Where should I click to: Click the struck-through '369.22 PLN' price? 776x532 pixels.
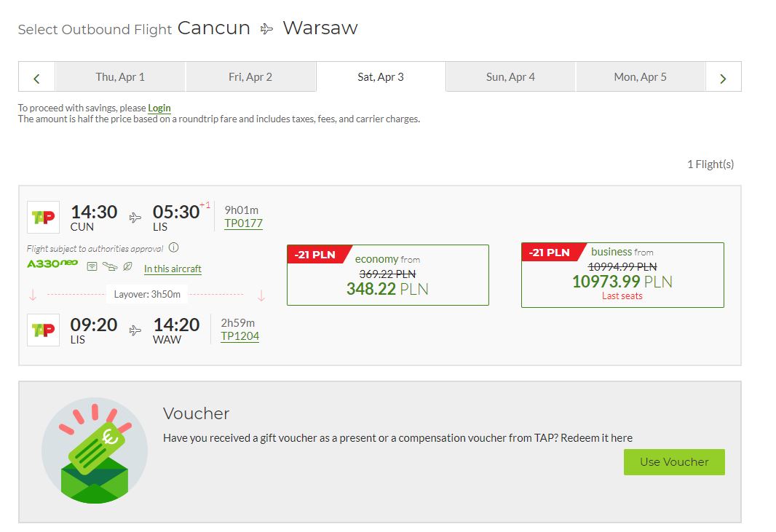(387, 274)
